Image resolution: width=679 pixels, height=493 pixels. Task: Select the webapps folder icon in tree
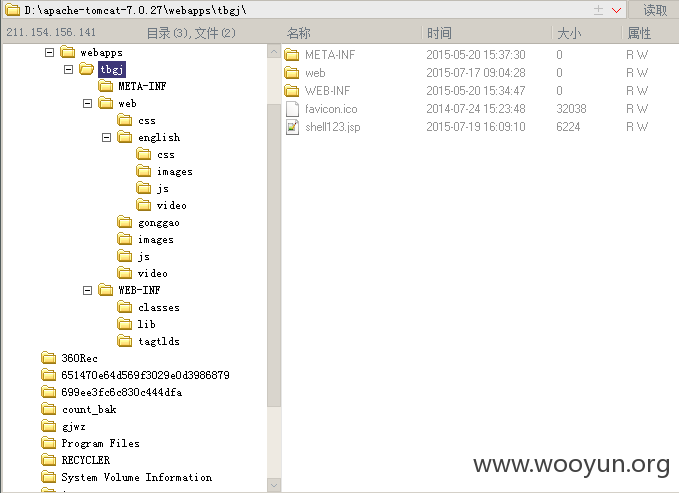coord(68,52)
